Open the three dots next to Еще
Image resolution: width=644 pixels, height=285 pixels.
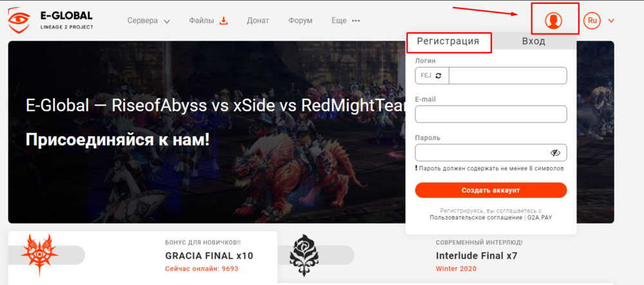pos(355,21)
